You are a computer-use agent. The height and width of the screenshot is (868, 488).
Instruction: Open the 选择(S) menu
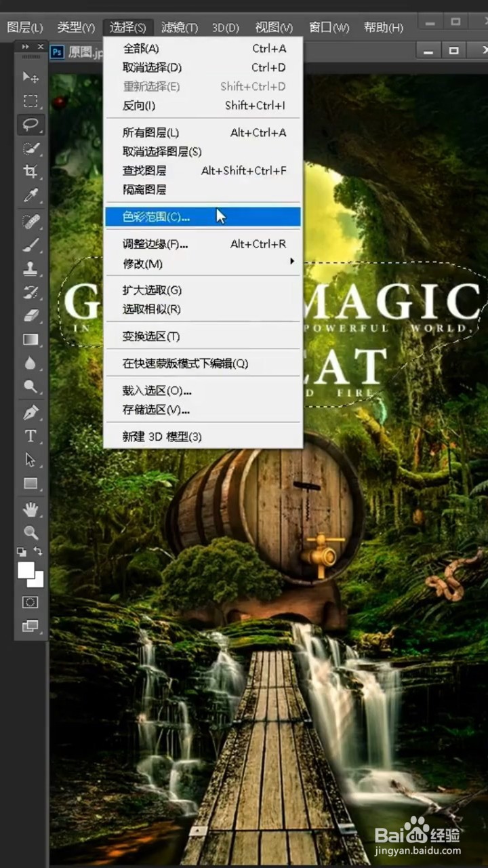point(128,27)
